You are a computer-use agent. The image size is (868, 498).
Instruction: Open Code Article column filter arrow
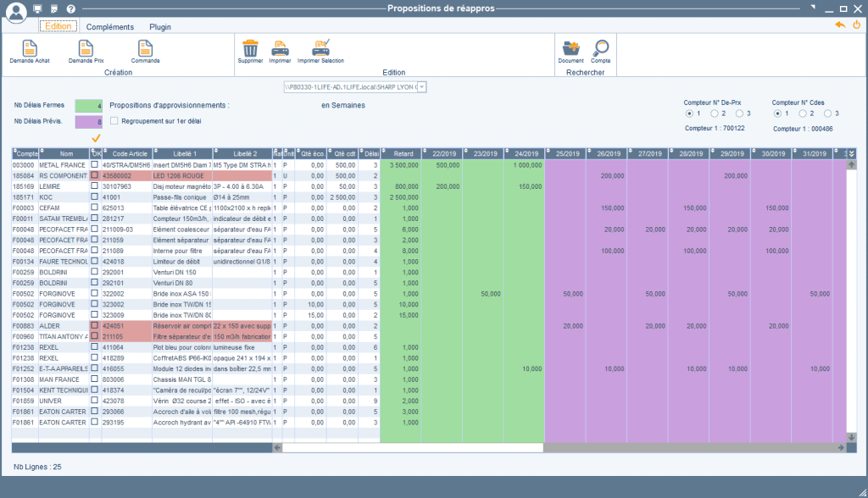click(104, 151)
